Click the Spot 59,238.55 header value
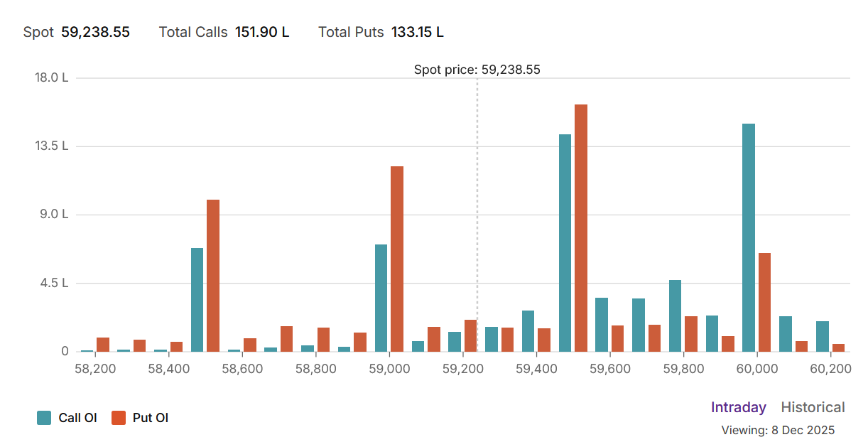The width and height of the screenshot is (868, 442). (x=95, y=32)
